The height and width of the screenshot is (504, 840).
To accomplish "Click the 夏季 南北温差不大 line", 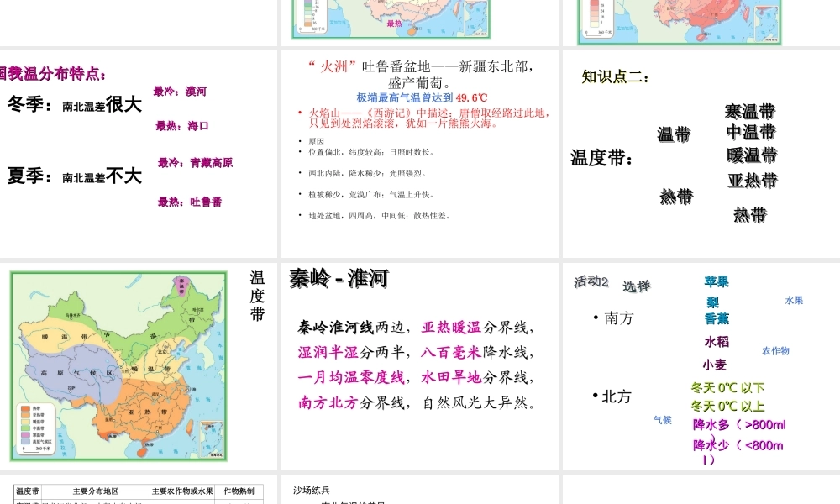I will 75,176.
